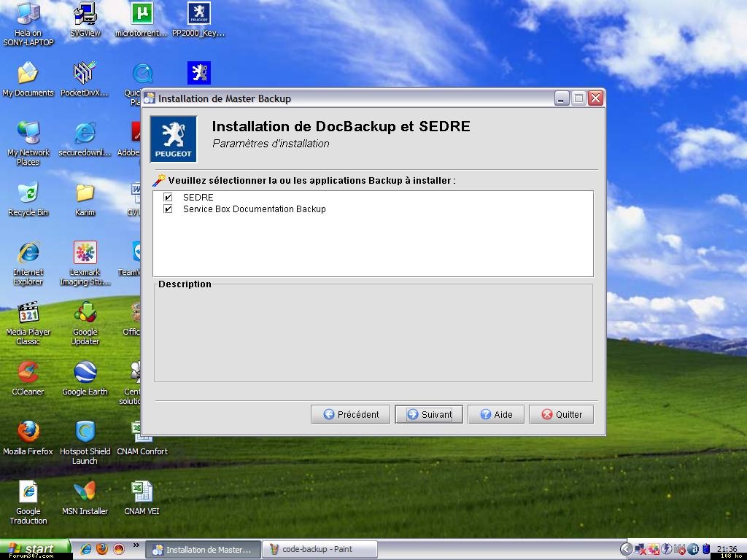Screen dimensions: 747x560
Task: Click the Peugeot logo in the installer header
Action: coord(174,139)
